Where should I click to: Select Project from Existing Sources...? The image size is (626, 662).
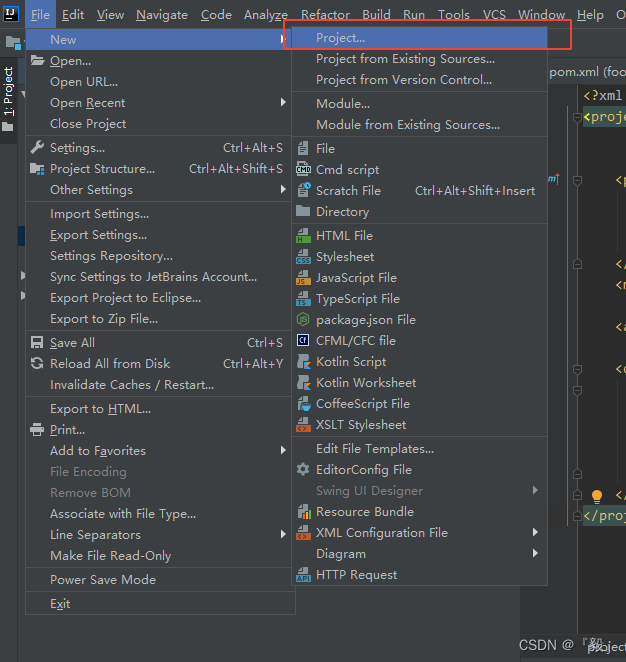click(420, 59)
